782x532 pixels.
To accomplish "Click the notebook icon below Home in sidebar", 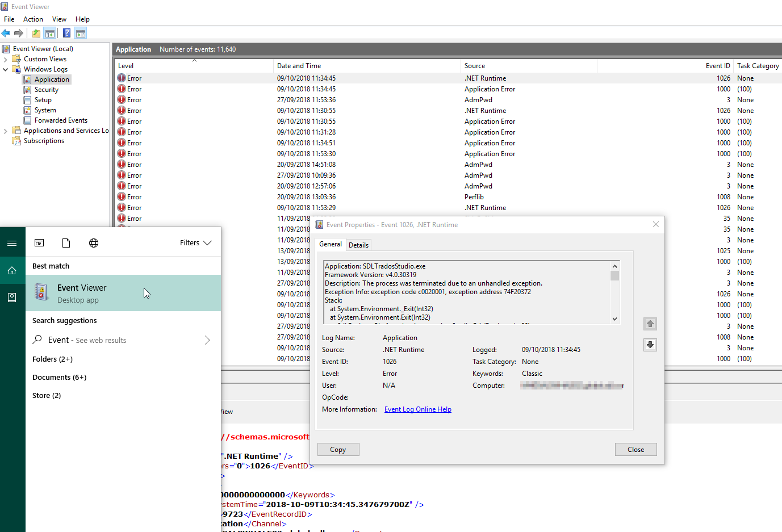I will point(12,297).
